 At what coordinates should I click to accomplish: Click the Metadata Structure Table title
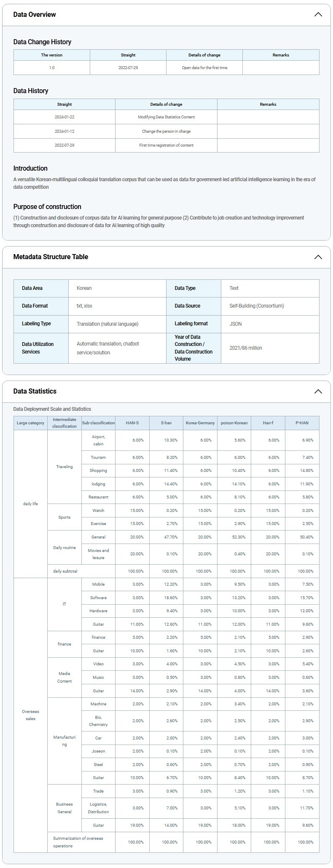pyautogui.click(x=51, y=257)
